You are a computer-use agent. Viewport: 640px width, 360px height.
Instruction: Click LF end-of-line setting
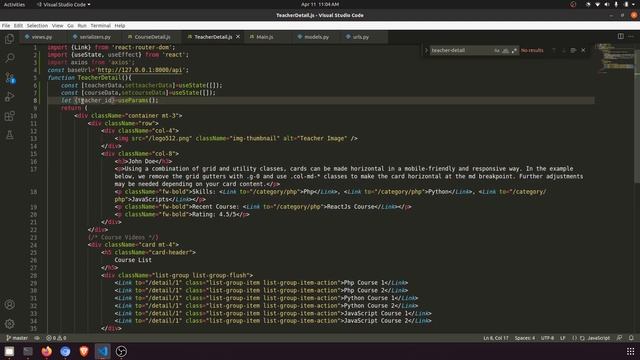pos(563,338)
